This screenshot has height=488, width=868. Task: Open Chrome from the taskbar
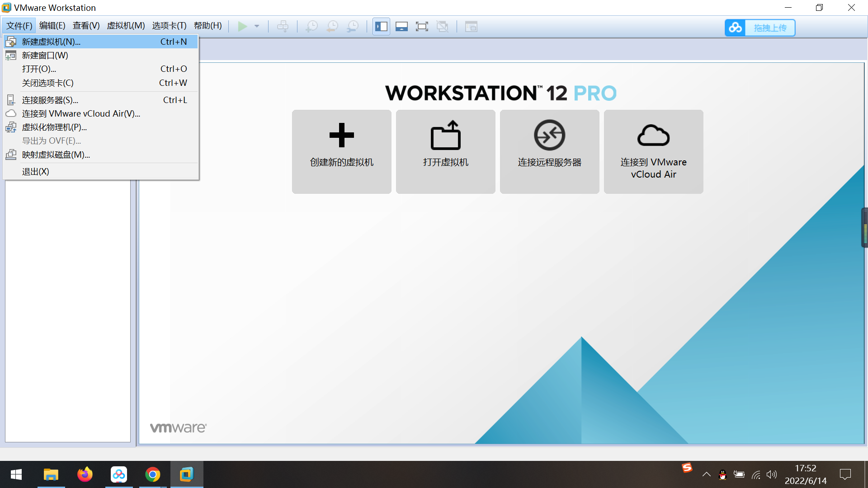[153, 474]
